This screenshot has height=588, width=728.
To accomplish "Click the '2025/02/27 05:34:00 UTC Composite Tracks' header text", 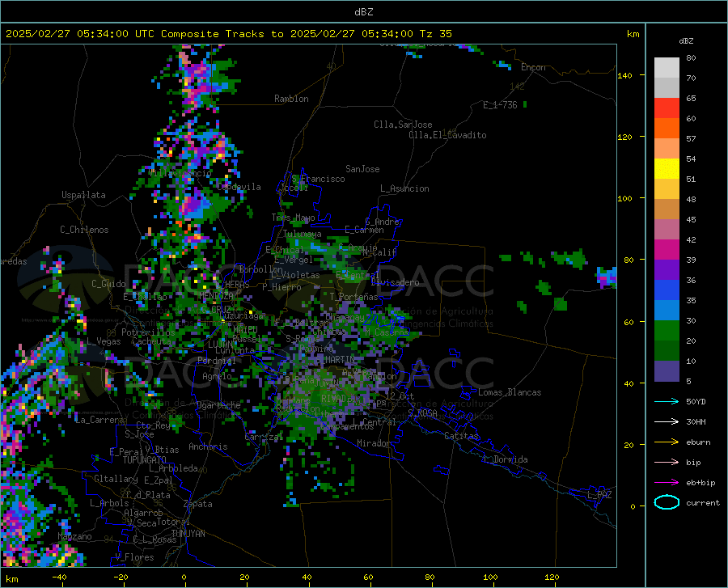I will coord(135,34).
